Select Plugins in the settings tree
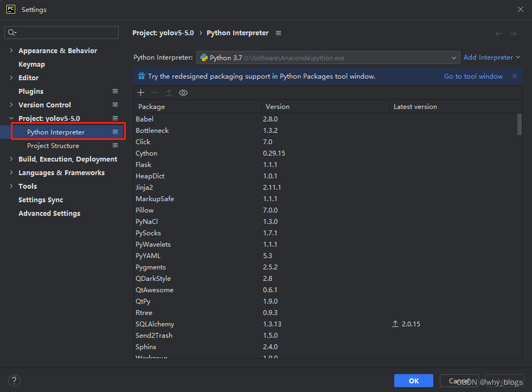The width and height of the screenshot is (532, 392). pos(31,91)
